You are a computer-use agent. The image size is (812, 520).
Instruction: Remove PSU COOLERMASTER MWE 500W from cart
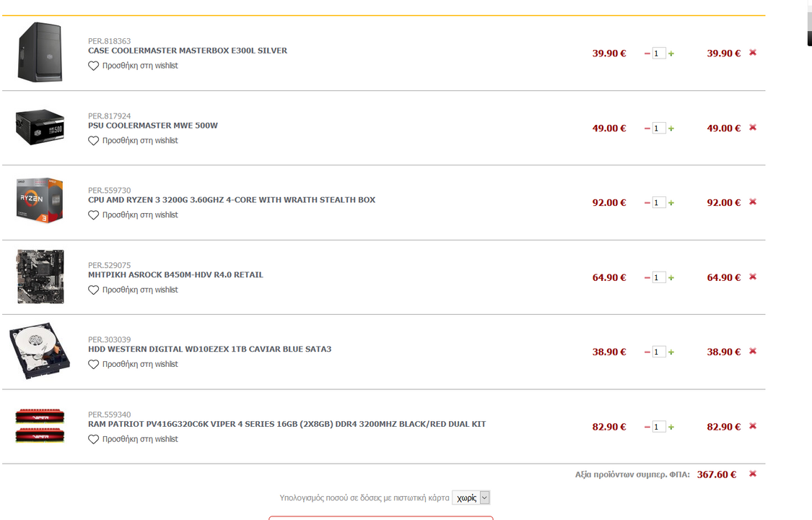click(x=753, y=127)
